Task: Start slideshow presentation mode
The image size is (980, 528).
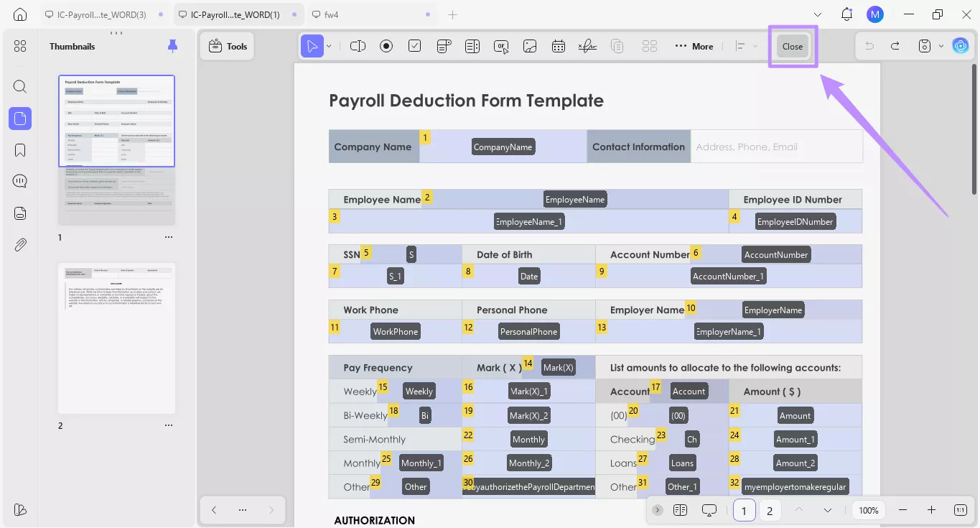Action: pos(709,510)
